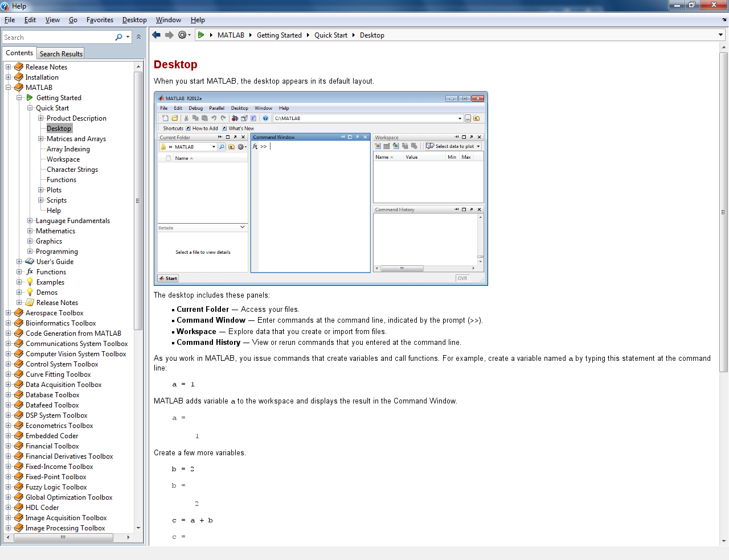
Task: Go forward with the gray forward arrow
Action: 169,35
